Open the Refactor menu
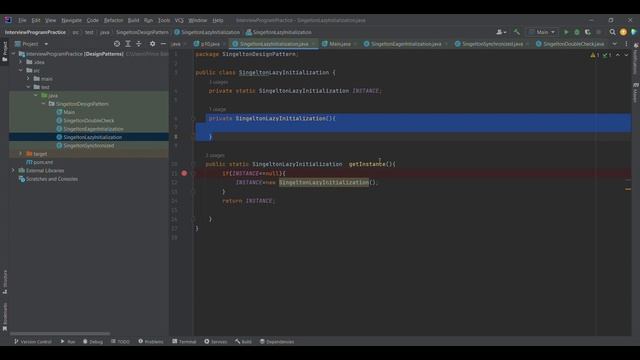640x360 pixels. point(113,20)
